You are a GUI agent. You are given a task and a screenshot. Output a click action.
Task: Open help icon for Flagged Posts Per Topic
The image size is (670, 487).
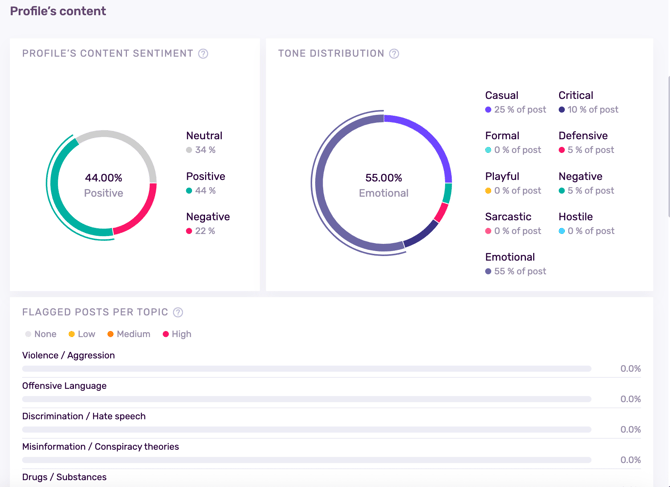pyautogui.click(x=178, y=312)
